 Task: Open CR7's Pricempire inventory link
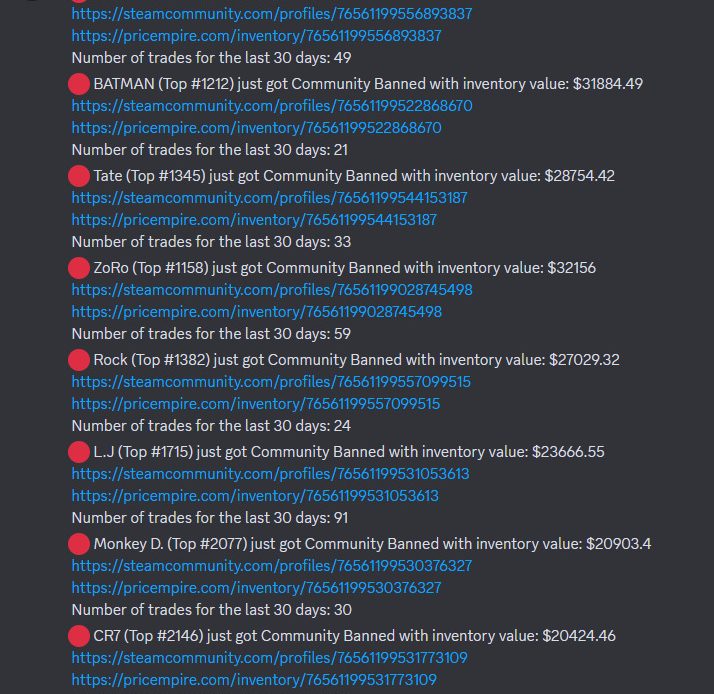coord(254,680)
